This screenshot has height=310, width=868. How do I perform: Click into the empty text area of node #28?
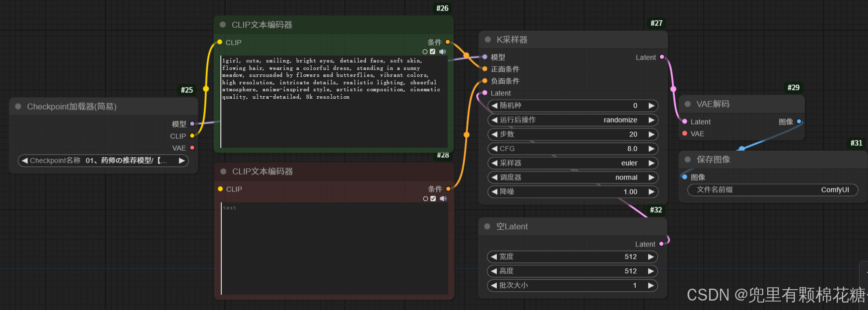pos(334,248)
